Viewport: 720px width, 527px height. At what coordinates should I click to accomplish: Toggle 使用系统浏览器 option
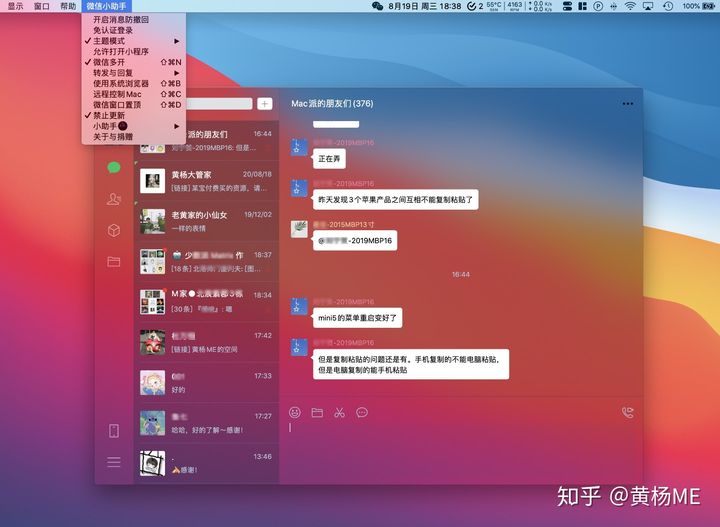click(134, 84)
